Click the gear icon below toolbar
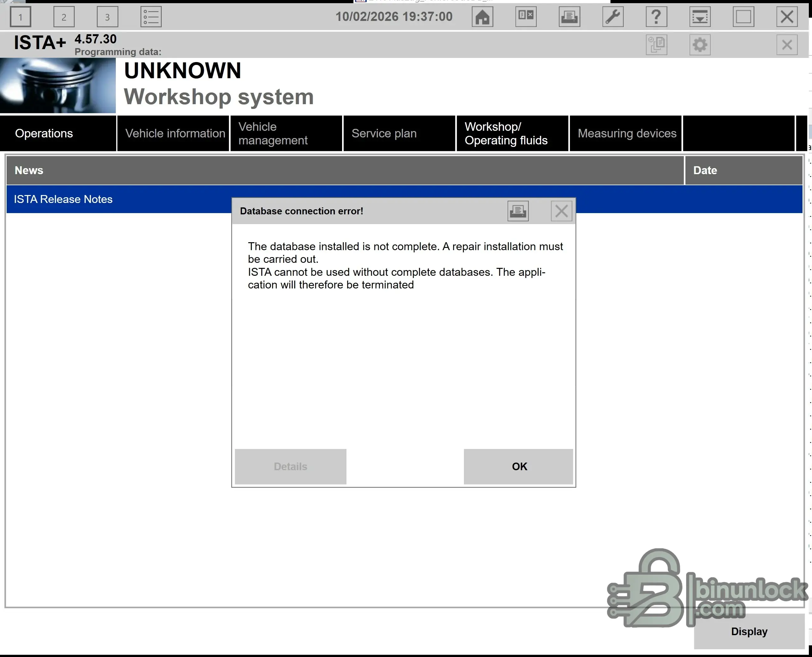The image size is (812, 657). [x=700, y=45]
